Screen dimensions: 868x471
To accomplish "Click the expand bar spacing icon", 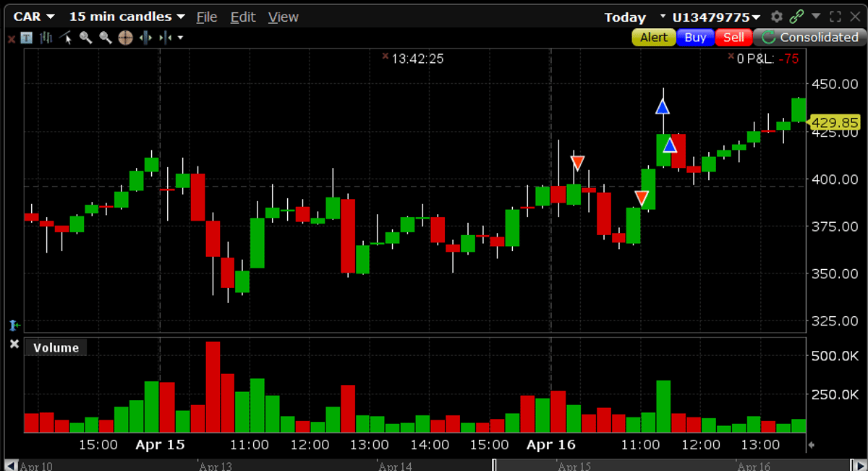I will (x=145, y=37).
